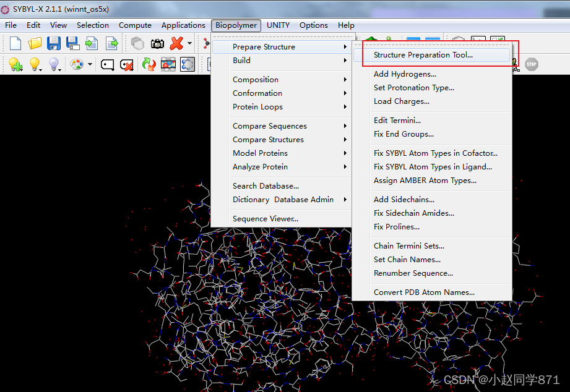Expand the Compare Sequences submenu
This screenshot has height=392, width=570.
point(282,126)
